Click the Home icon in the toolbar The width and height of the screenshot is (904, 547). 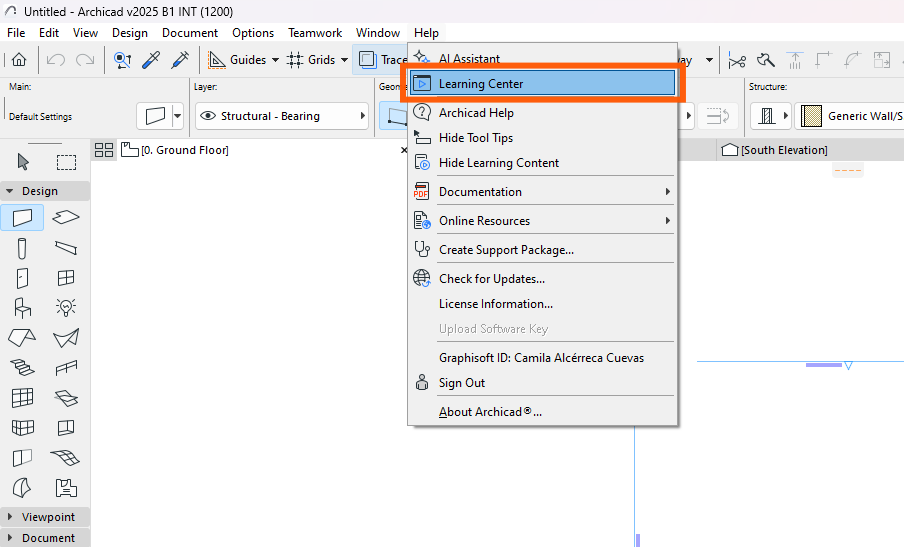pyautogui.click(x=19, y=59)
